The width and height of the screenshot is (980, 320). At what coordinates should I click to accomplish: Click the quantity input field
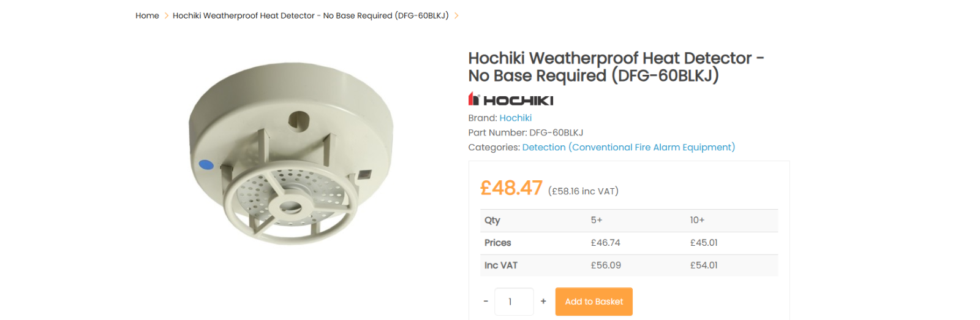[x=514, y=302]
